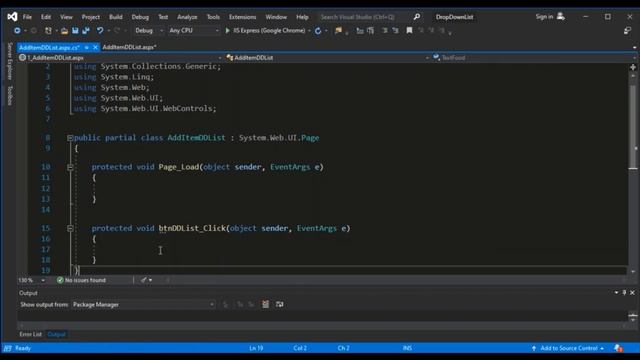Switch to the Error List tab

pyautogui.click(x=31, y=334)
